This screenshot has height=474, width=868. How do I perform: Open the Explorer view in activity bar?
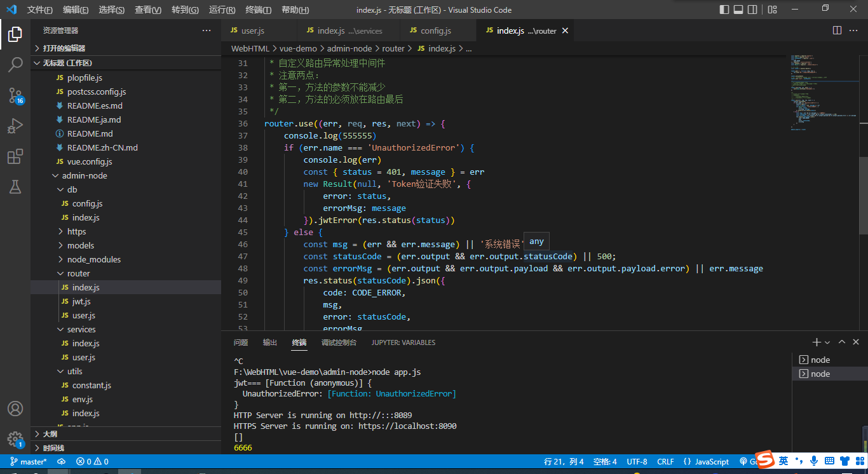(x=15, y=34)
